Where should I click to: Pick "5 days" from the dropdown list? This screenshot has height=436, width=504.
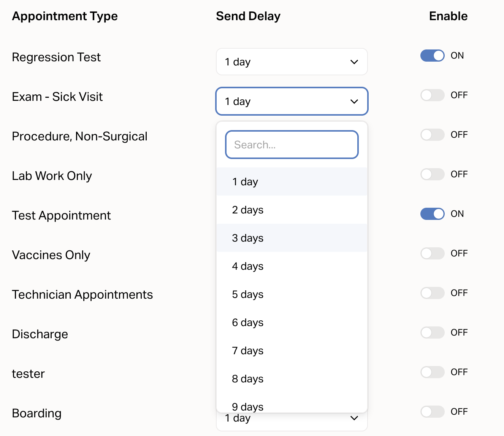292,294
